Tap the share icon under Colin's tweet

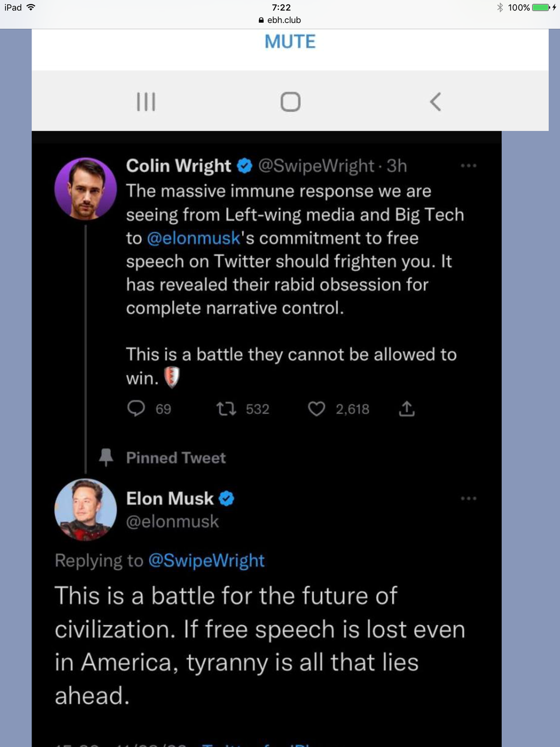407,409
